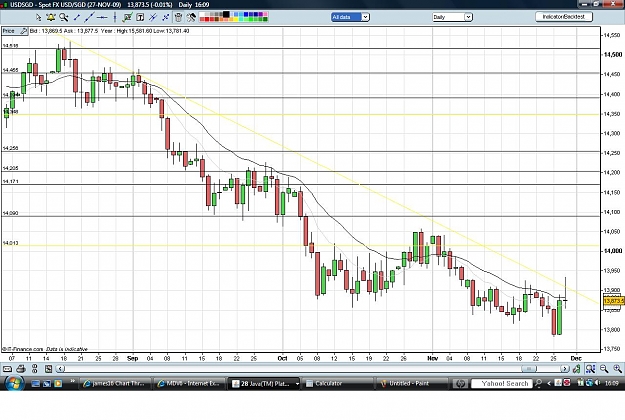The image size is (625, 420).
Task: Click the chart horizontal scrollbar thumb
Action: (x=529, y=369)
